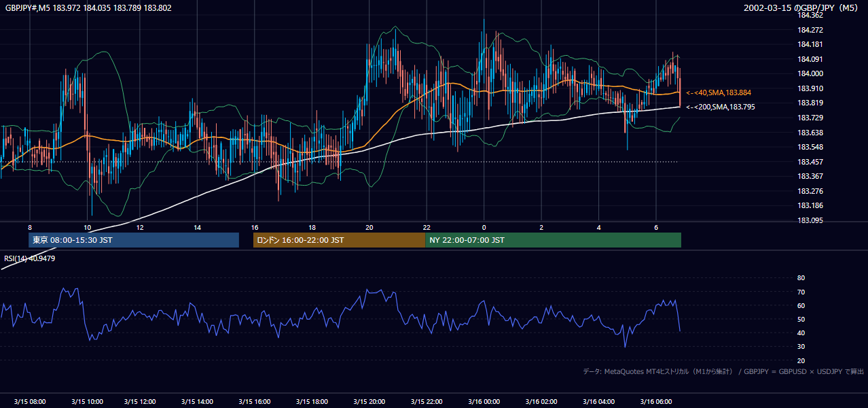
Task: Click hour label 4 under price chart
Action: point(599,227)
